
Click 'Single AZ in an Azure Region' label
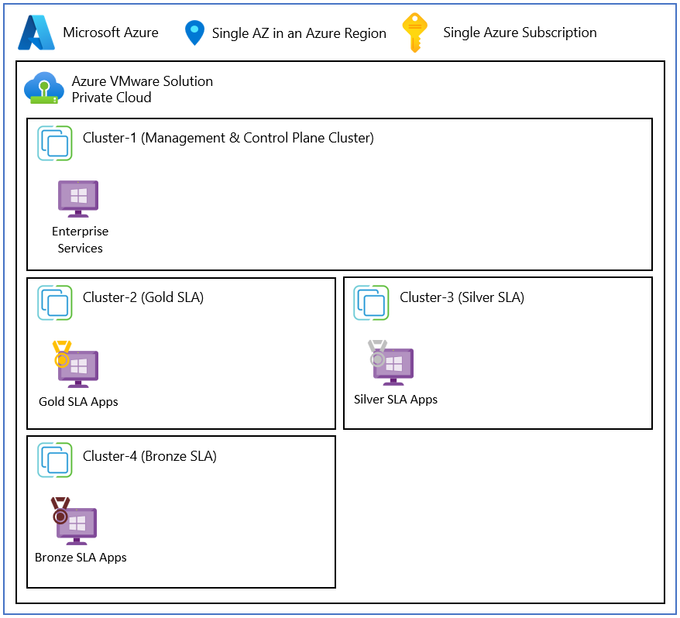[x=299, y=33]
